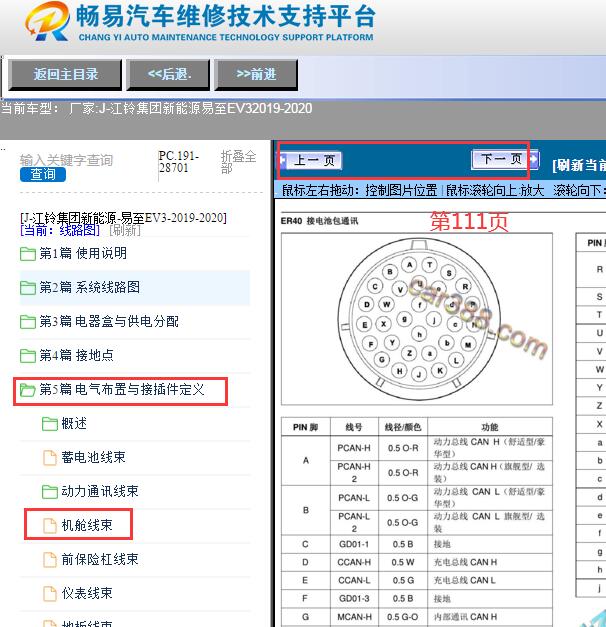Go forward with the >>前进 button
The width and height of the screenshot is (606, 627).
pos(256,74)
